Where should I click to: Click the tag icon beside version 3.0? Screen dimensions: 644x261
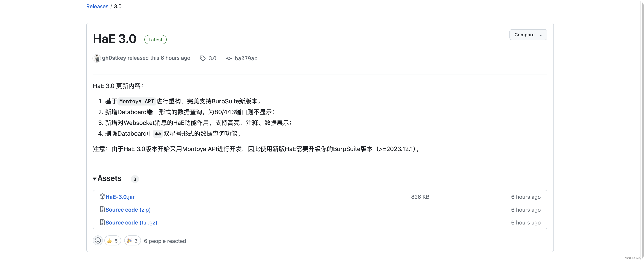[x=202, y=58]
